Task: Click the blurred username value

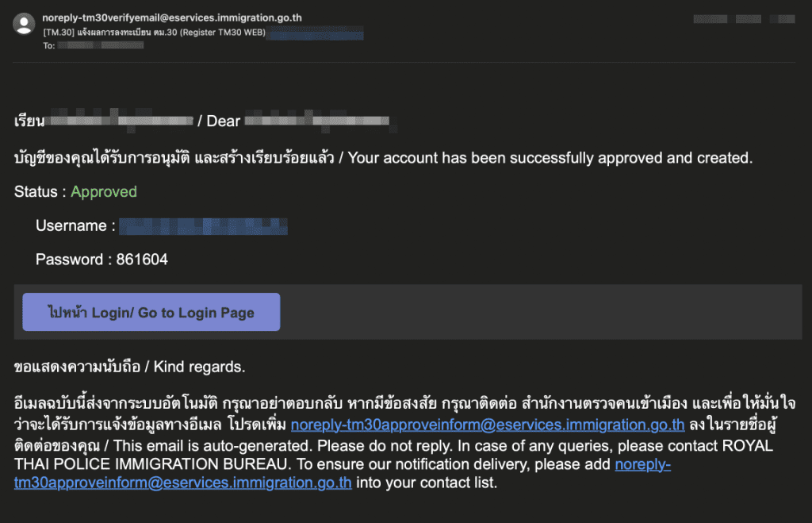Action: [x=203, y=226]
